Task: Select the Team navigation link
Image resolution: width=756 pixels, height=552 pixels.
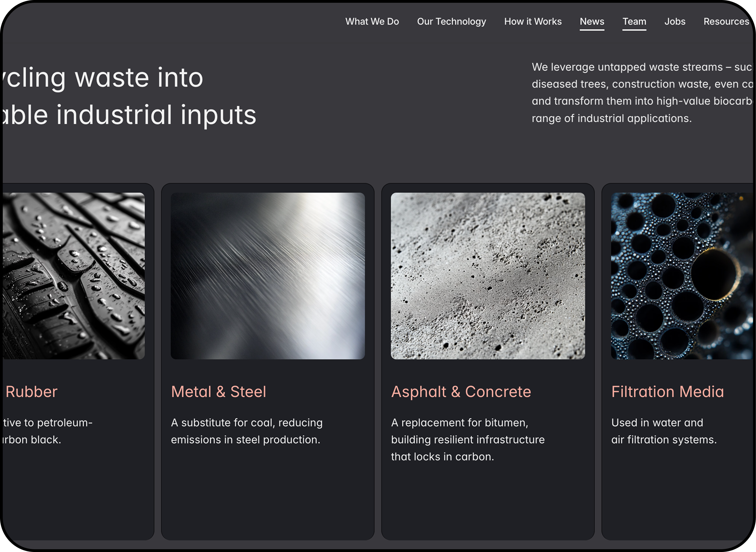Action: pyautogui.click(x=634, y=21)
